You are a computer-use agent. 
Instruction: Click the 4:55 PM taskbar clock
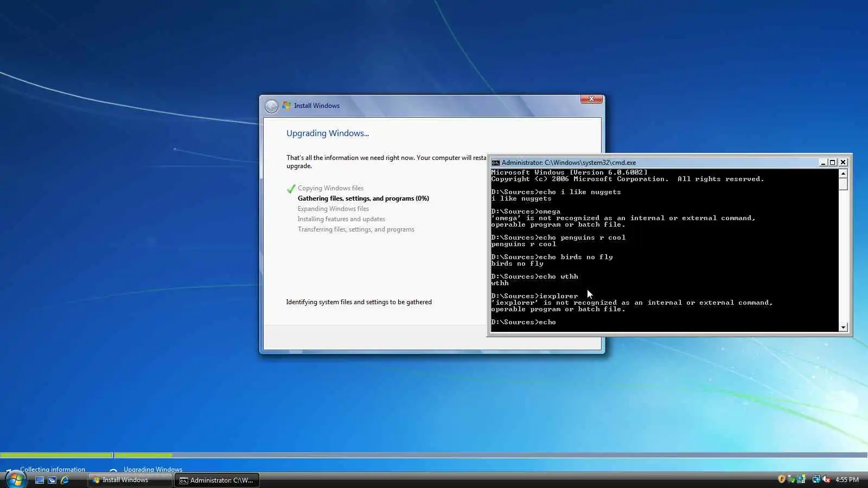[x=847, y=480]
